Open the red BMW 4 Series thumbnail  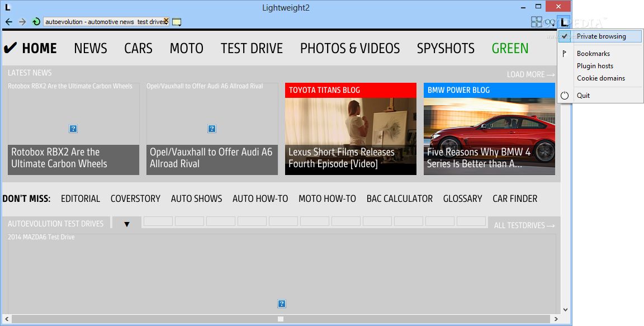tap(489, 136)
